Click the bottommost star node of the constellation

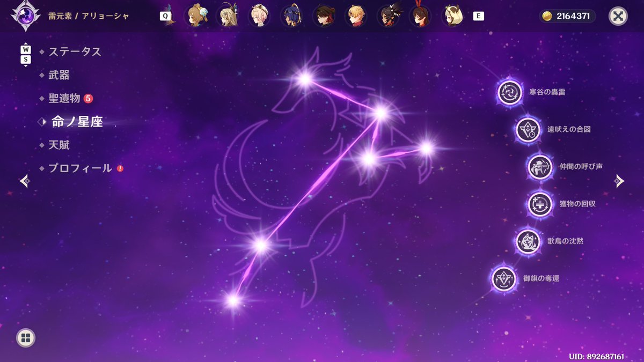(233, 300)
